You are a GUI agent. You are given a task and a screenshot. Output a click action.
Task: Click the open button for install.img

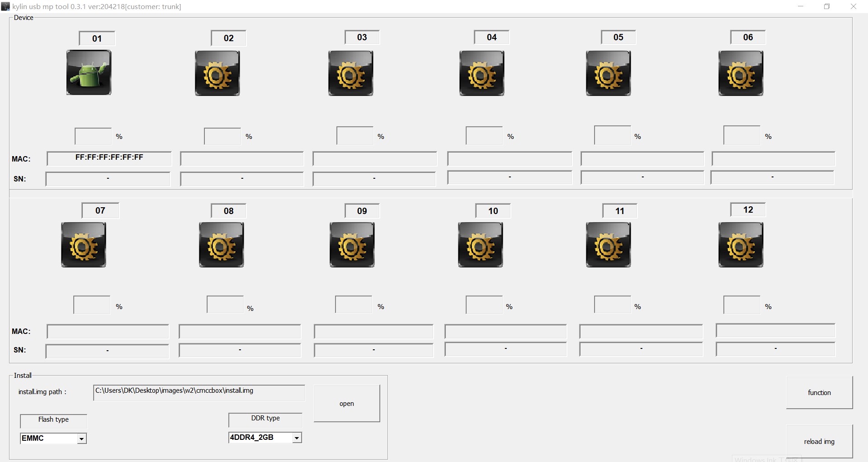tap(347, 404)
